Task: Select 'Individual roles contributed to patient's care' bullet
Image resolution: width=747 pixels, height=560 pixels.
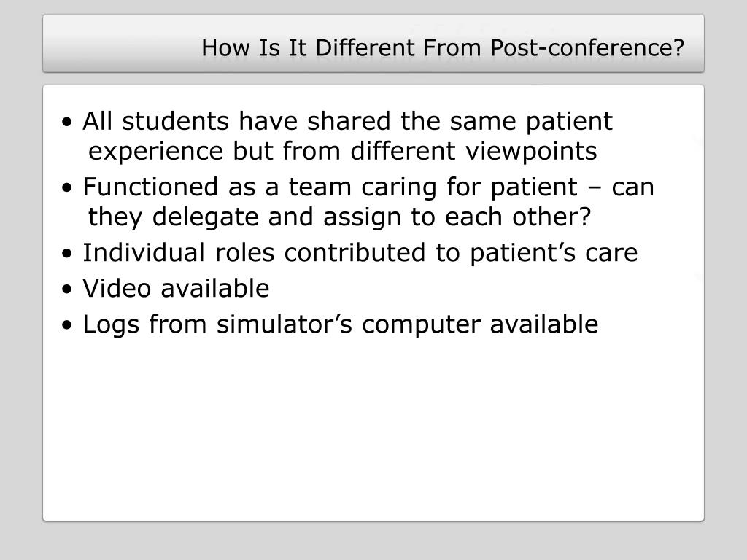Action: pyautogui.click(x=360, y=252)
